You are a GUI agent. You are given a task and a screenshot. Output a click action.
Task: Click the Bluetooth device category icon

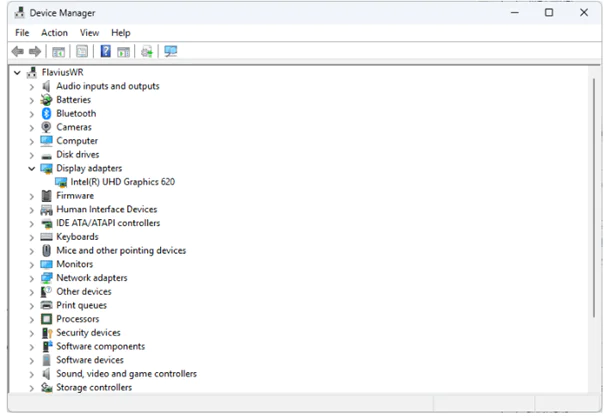pyautogui.click(x=46, y=114)
